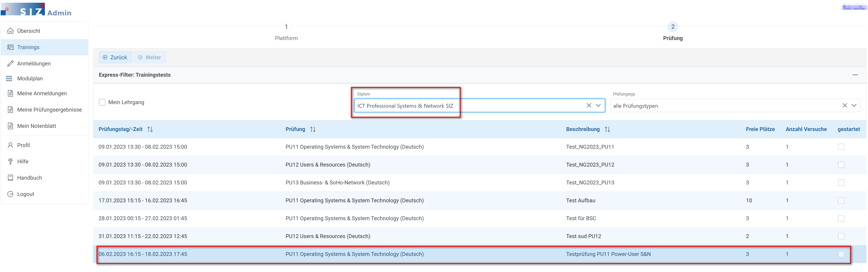Click the Modulplan grid icon
Screen dimensions: 868x272
[x=9, y=79]
